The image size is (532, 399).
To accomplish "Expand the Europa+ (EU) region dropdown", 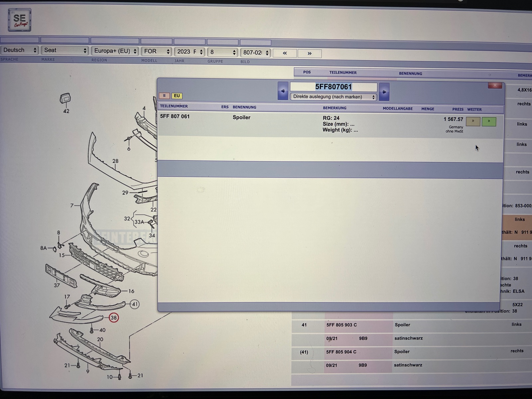I will (x=115, y=51).
